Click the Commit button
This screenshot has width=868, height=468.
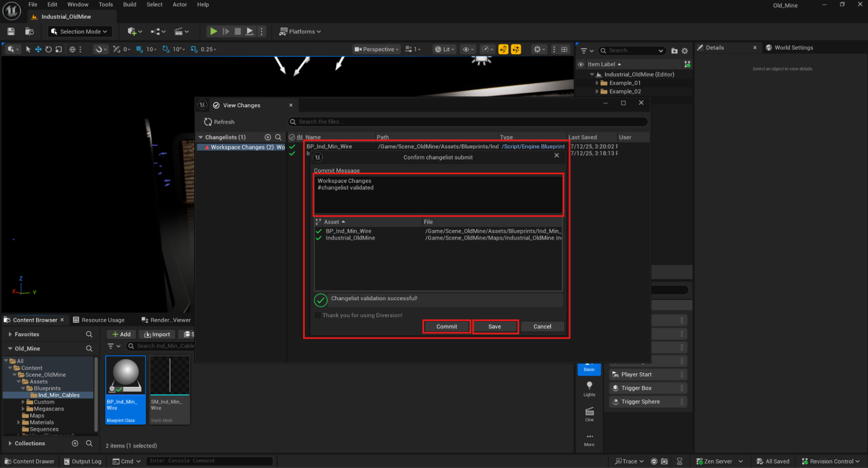click(x=446, y=326)
